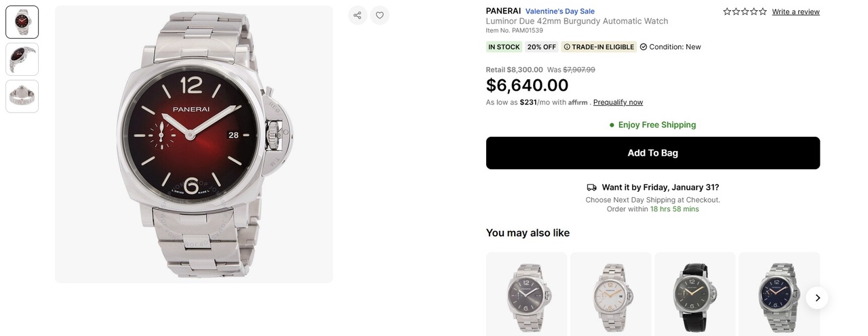Viewport: 868px width, 336px height.
Task: Open the white dial recommended watch
Action: click(610, 297)
